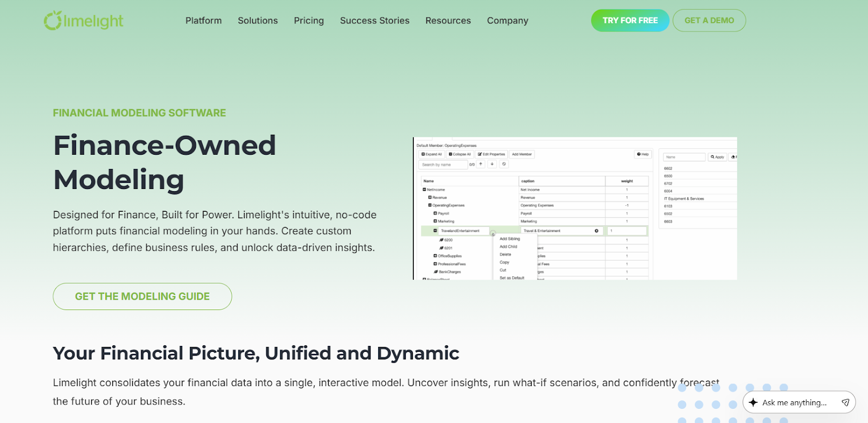
Task: Expand the Revenue tree node
Action: click(x=430, y=198)
